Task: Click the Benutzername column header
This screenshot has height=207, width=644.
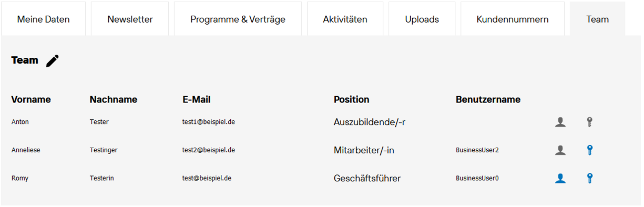Action: click(x=488, y=99)
